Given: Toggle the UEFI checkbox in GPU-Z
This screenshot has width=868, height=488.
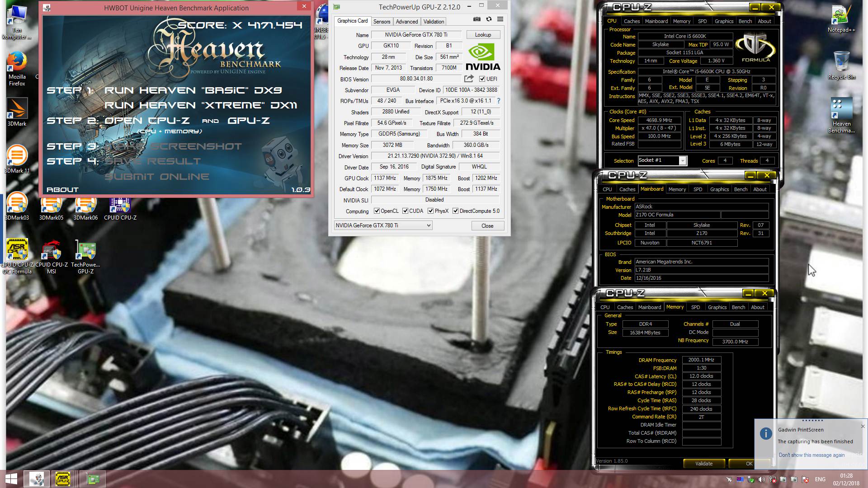Looking at the screenshot, I should pos(482,79).
